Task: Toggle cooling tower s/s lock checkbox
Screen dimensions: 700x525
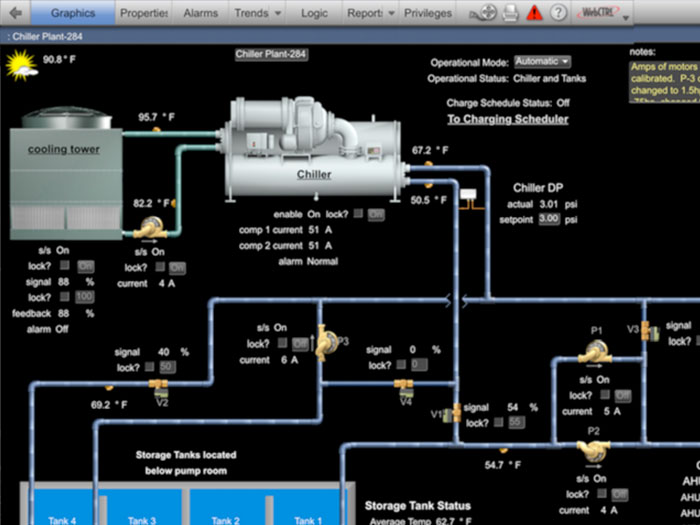Action: pos(65,266)
